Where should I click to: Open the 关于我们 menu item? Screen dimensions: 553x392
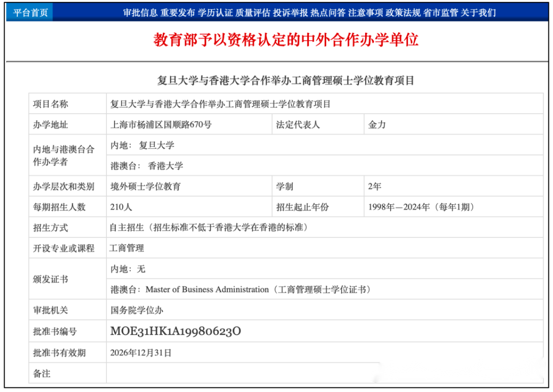coord(478,13)
